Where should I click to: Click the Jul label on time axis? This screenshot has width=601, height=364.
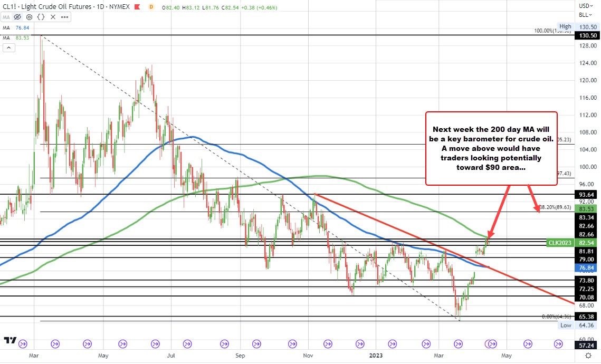[171, 356]
